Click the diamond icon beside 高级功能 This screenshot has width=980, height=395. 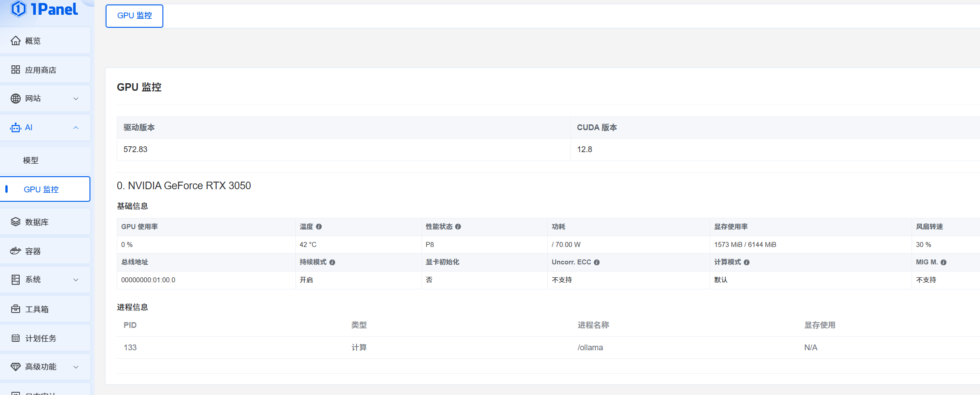16,367
